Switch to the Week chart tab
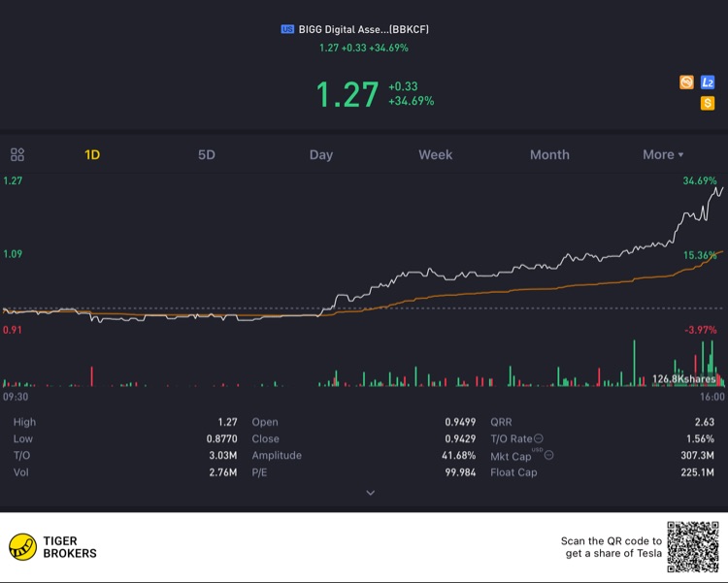The height and width of the screenshot is (583, 728). click(x=435, y=154)
